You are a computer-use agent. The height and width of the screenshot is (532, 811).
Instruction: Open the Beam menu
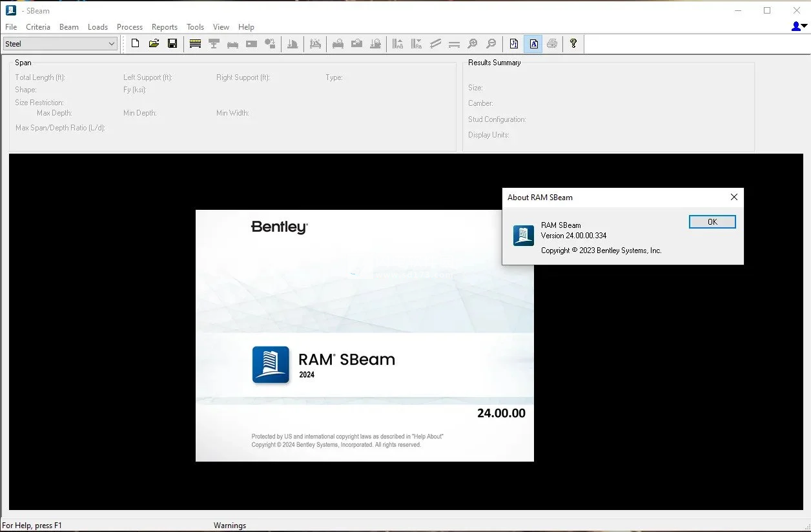tap(69, 27)
